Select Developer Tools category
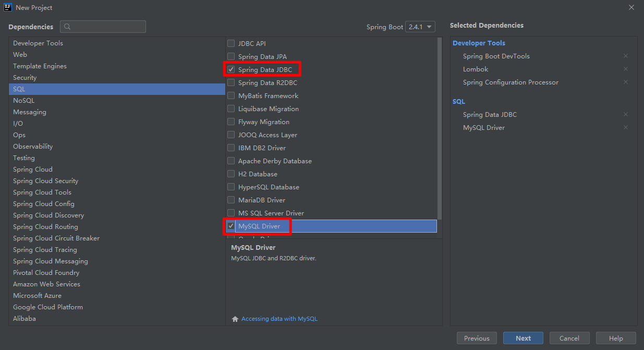Viewport: 644px width, 350px height. click(117, 43)
